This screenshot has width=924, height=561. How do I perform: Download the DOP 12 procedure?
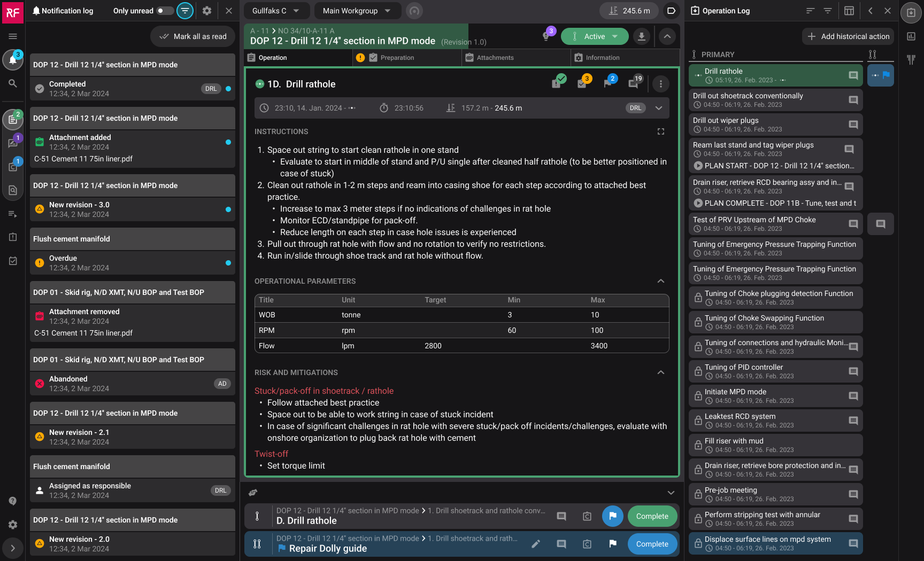coord(641,36)
